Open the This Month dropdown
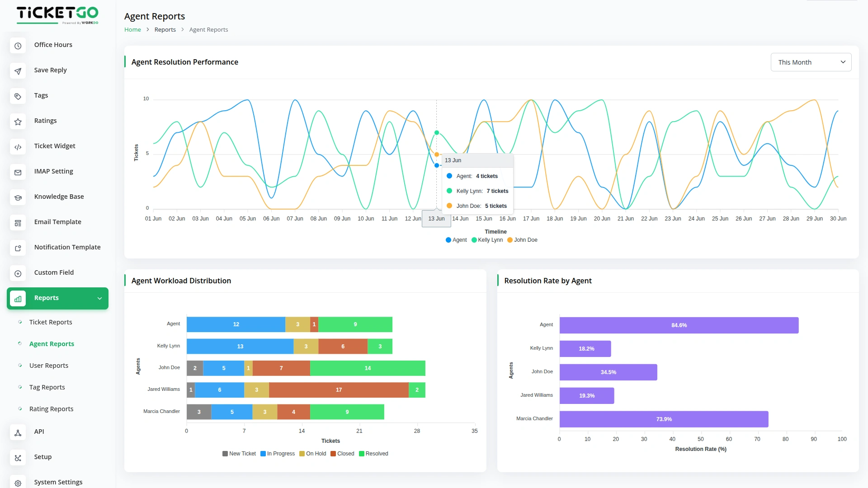Image resolution: width=868 pixels, height=488 pixels. tap(811, 62)
